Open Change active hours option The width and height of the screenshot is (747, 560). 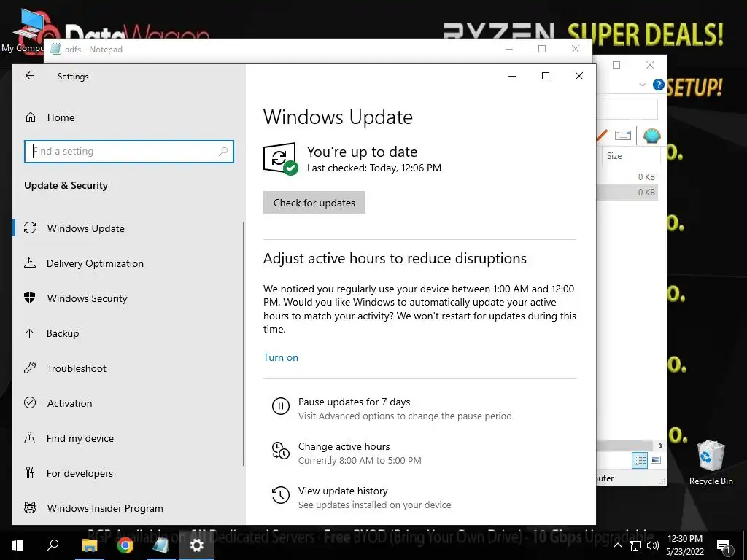344,446
